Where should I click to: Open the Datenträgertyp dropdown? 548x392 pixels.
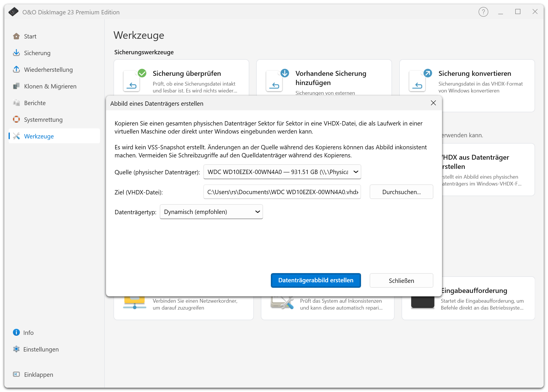[x=211, y=212]
